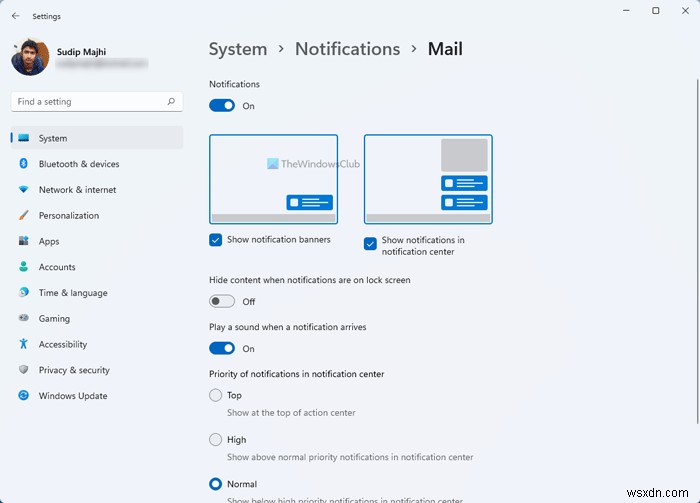Click the 'Show at the top of action center' text
Image resolution: width=700 pixels, height=503 pixels.
(x=291, y=413)
